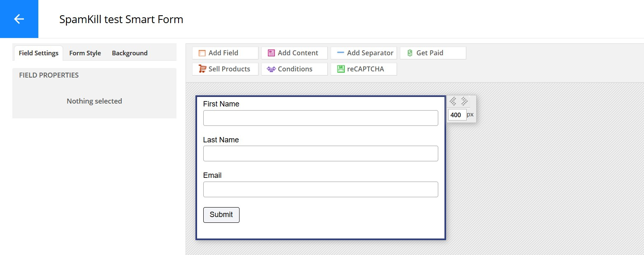644x255 pixels.
Task: Click into the First Name input field
Action: tap(321, 118)
